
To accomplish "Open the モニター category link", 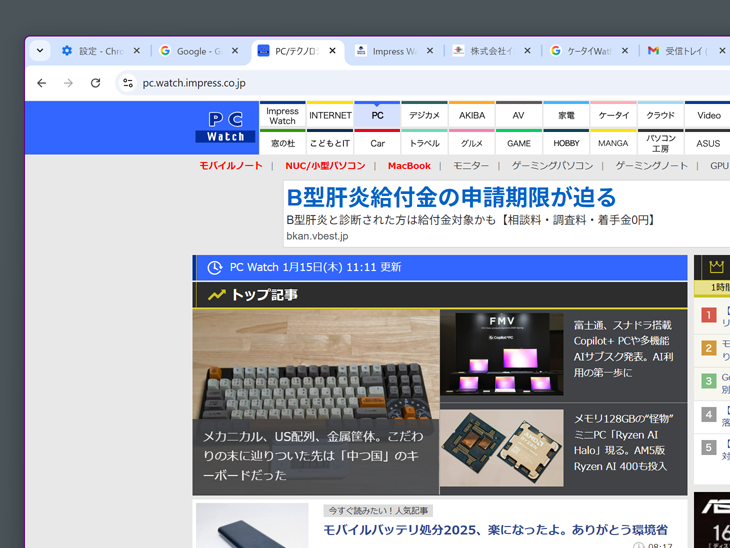I will (471, 166).
